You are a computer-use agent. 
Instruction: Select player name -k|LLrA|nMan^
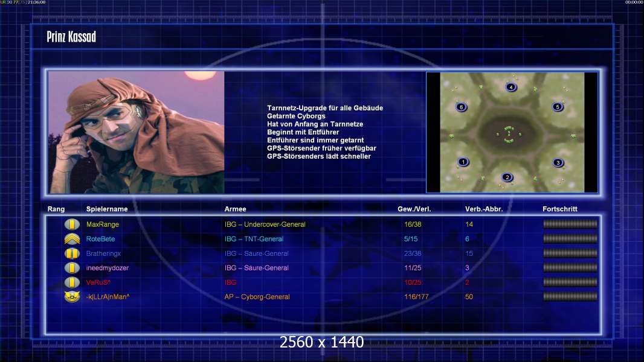tap(108, 297)
